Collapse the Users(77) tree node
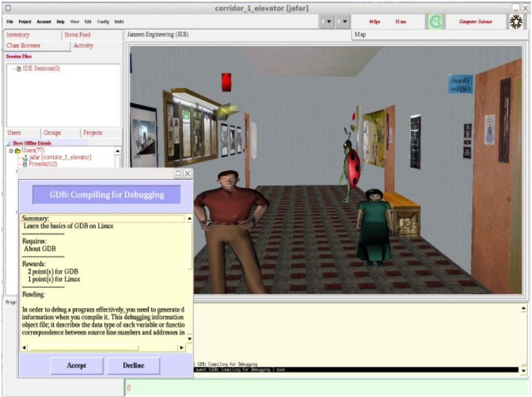This screenshot has width=532, height=397. tap(10, 150)
